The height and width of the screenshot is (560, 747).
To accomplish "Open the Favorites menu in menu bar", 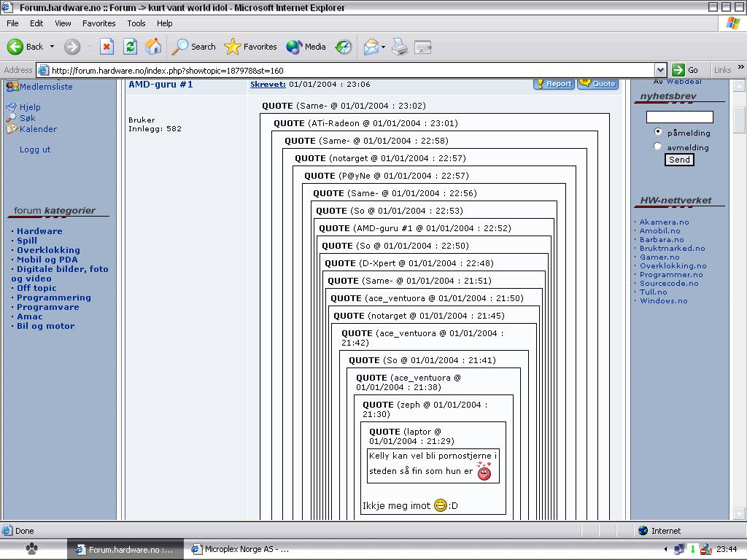I will [98, 23].
